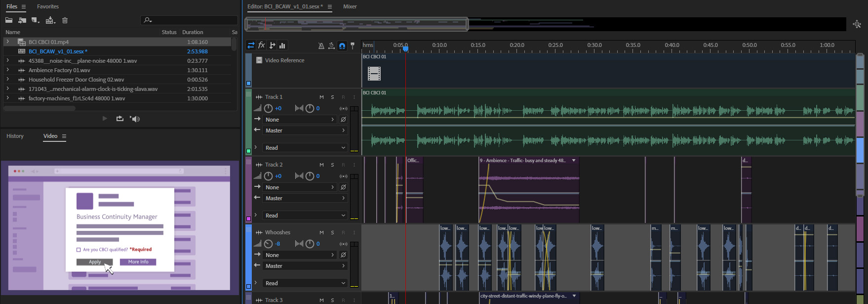Viewport: 868px width, 304px height.
Task: Switch to the History tab
Action: pos(15,136)
